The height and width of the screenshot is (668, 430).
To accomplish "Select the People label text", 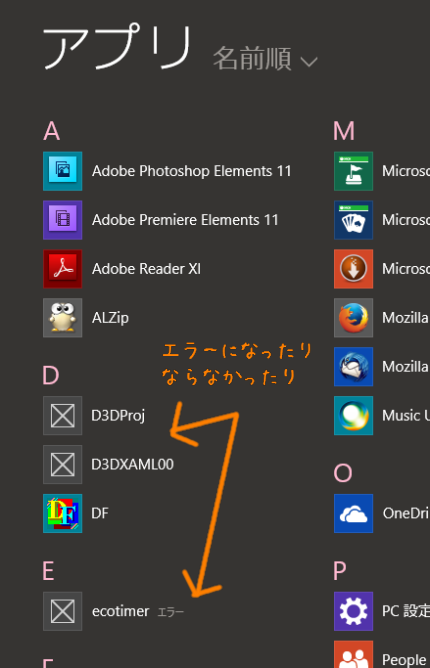I will pyautogui.click(x=404, y=660).
